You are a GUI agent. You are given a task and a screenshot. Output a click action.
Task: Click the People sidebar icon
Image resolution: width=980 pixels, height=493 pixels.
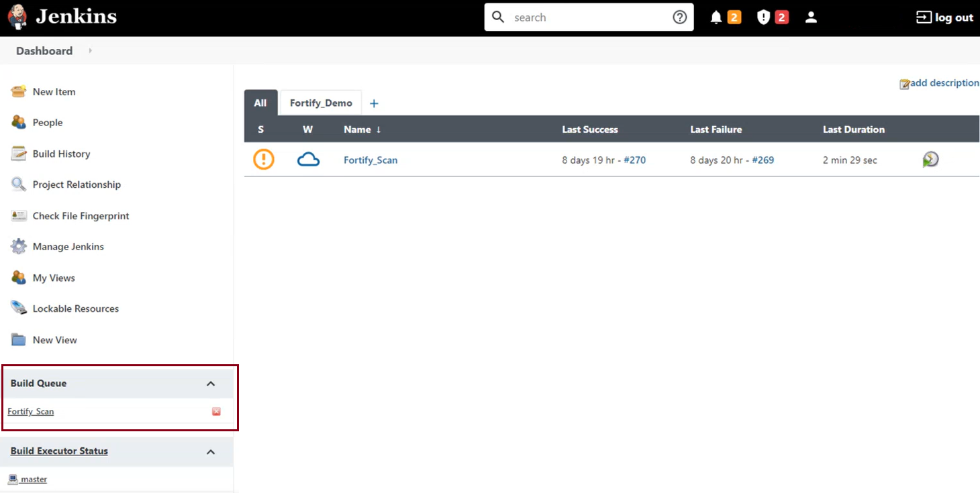coord(19,123)
